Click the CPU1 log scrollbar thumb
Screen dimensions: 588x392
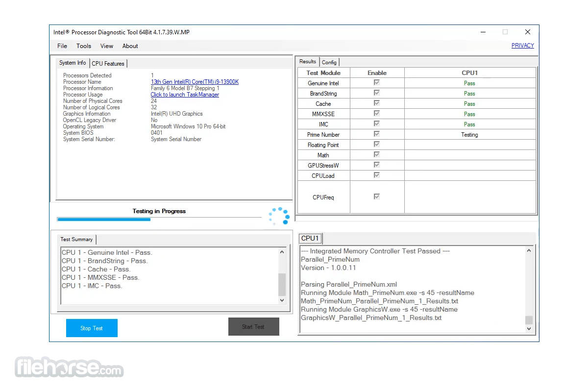[529, 320]
